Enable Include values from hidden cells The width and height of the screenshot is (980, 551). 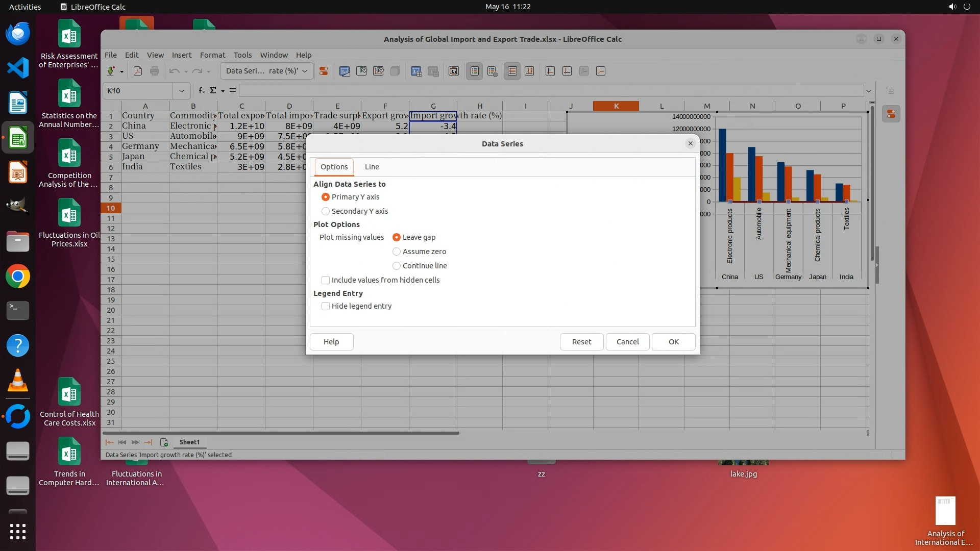tap(326, 280)
